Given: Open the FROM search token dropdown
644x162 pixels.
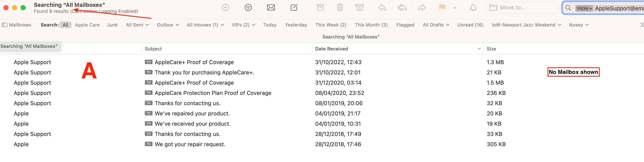Looking at the screenshot, I should point(584,8).
